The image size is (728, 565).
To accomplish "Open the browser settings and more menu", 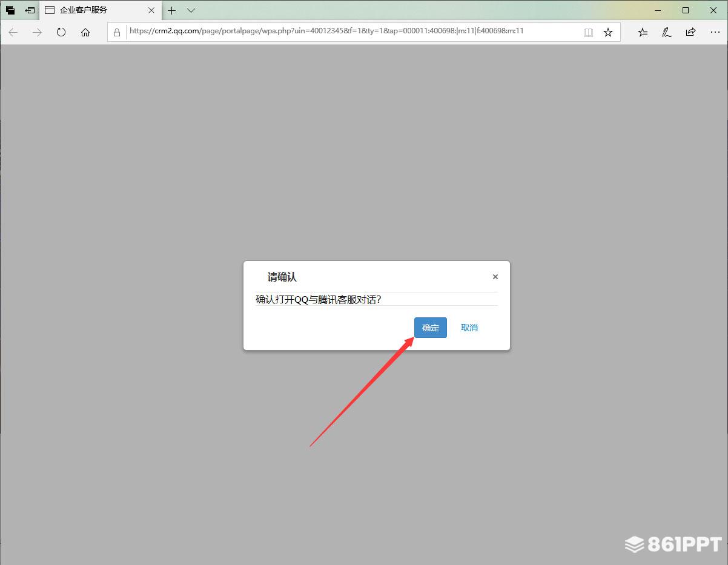I will tap(715, 32).
